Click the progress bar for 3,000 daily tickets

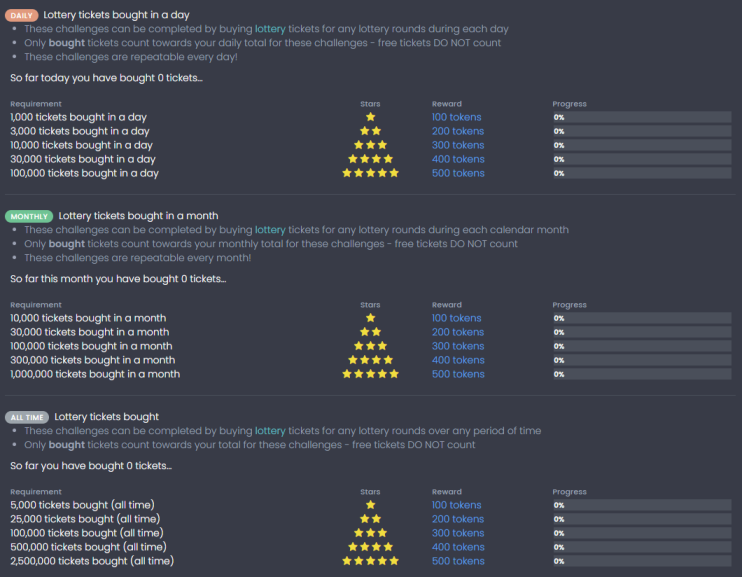(x=642, y=131)
